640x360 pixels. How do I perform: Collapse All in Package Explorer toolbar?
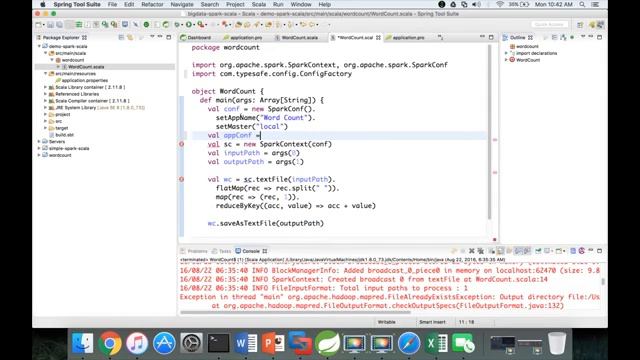(x=121, y=38)
